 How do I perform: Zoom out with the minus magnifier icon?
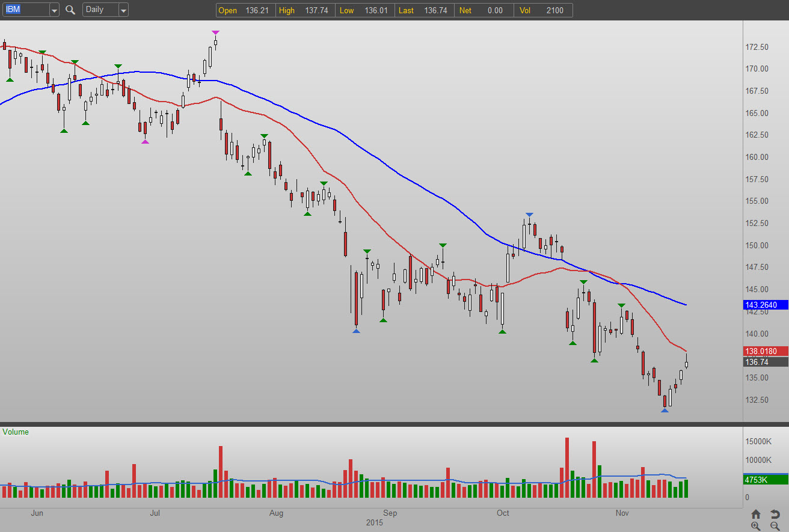[775, 526]
